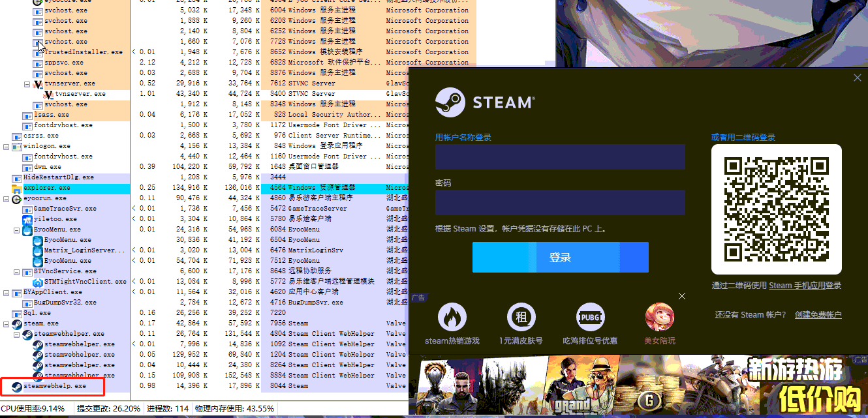Open the 美女陪玩 avatar icon
Image resolution: width=868 pixels, height=418 pixels.
pyautogui.click(x=660, y=318)
